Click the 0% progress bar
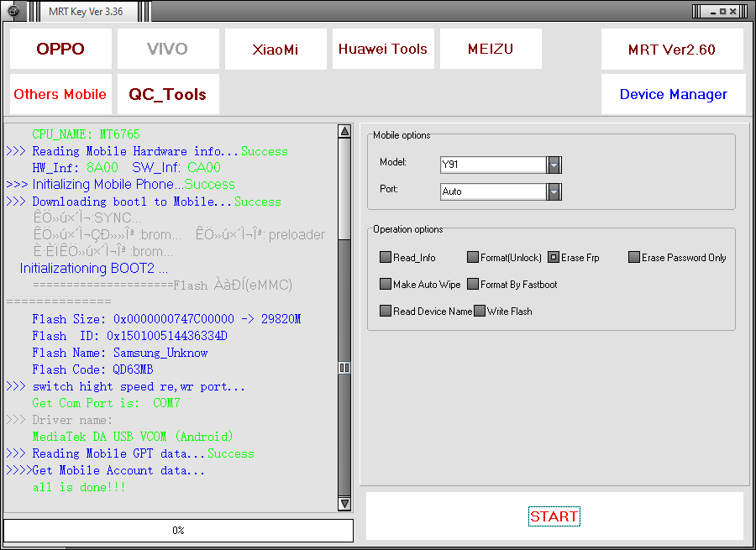Viewport: 756px width, 550px height. pos(178,530)
